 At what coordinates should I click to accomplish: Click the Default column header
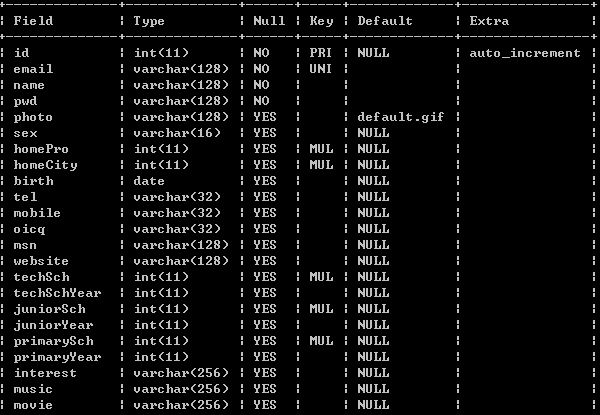385,21
